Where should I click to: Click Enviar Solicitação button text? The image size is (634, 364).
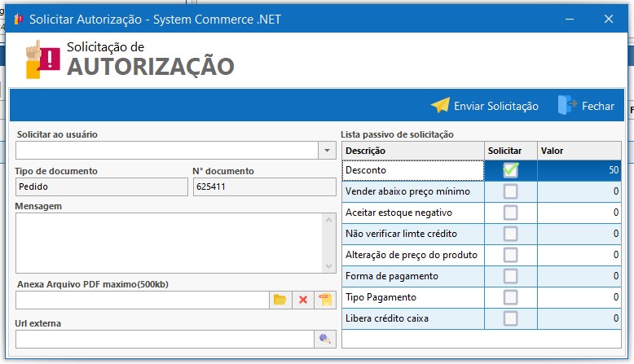pos(496,106)
